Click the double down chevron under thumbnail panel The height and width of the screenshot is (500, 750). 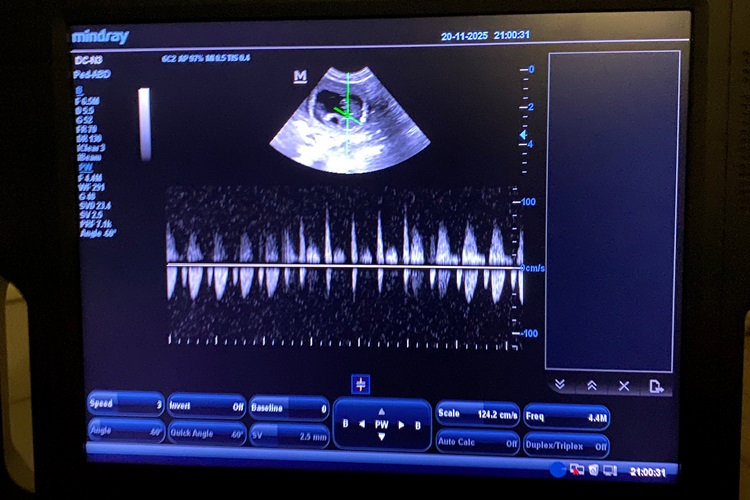[x=560, y=385]
